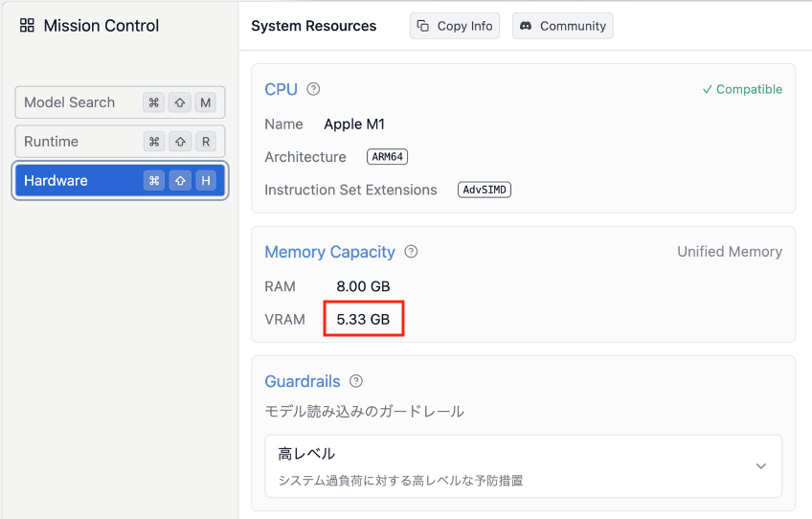Click the 5.33 GB VRAM value
The image size is (812, 519).
coord(363,319)
